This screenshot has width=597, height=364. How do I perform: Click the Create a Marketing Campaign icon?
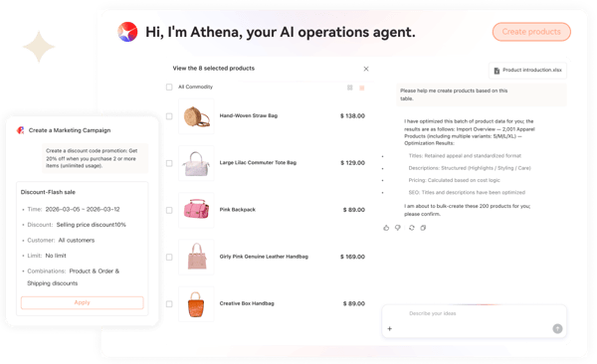click(21, 130)
